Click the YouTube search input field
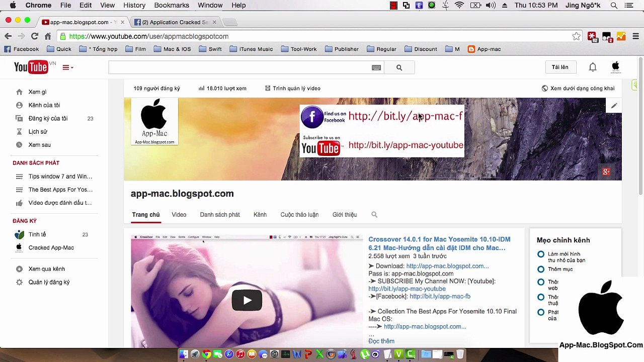644x362 pixels. (239, 67)
